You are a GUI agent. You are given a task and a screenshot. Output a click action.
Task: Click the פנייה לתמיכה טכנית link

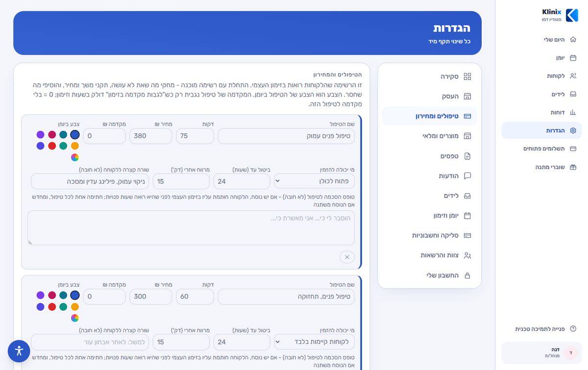click(542, 329)
